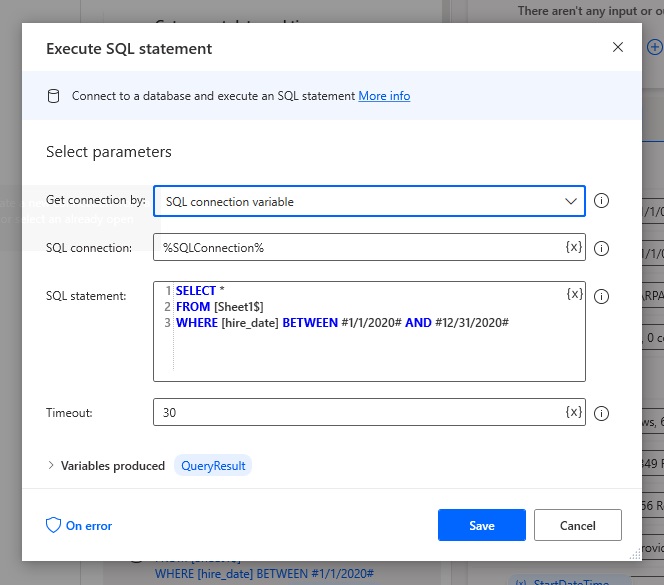Insert variable in SQL connection field
The width and height of the screenshot is (664, 585).
click(574, 247)
